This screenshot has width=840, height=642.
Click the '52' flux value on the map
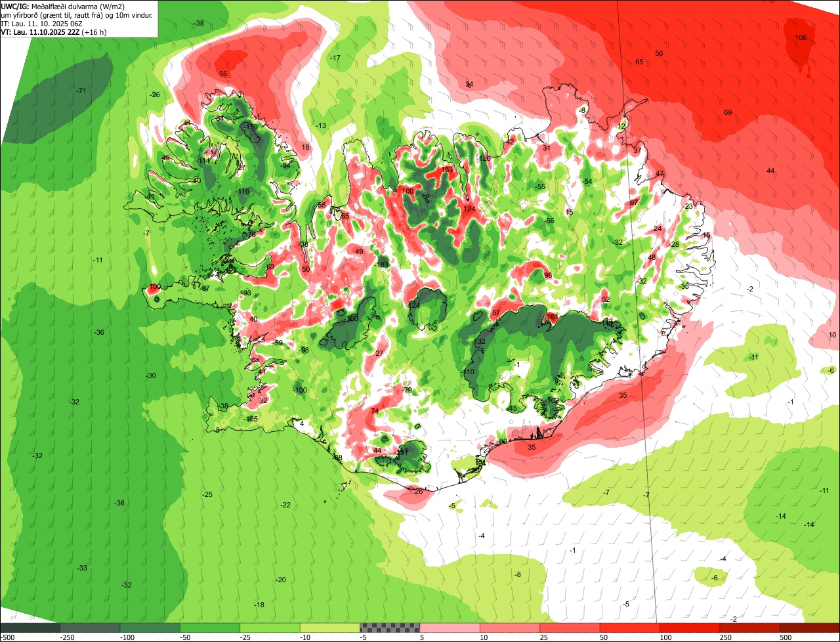click(x=606, y=299)
